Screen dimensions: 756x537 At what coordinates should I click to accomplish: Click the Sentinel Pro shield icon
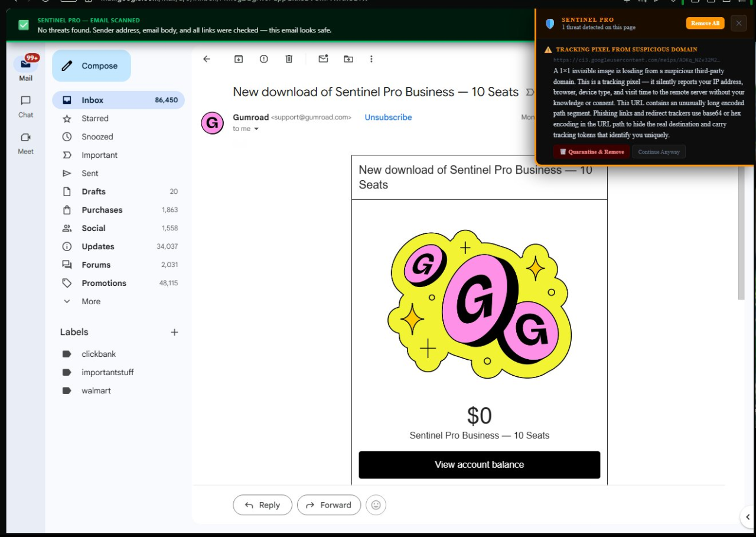tap(550, 24)
